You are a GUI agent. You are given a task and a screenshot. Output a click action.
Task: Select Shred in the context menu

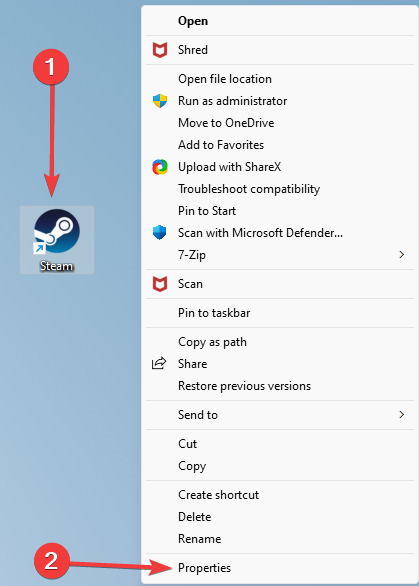(280, 50)
